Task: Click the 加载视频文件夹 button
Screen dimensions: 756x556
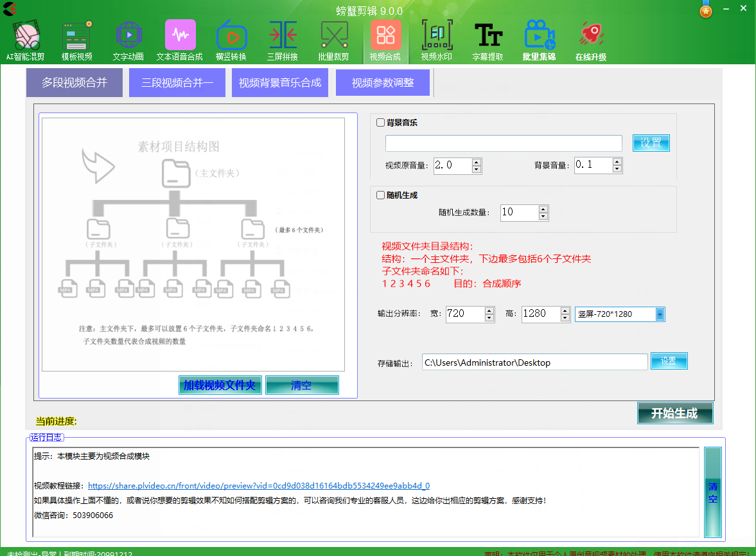Action: (220, 386)
